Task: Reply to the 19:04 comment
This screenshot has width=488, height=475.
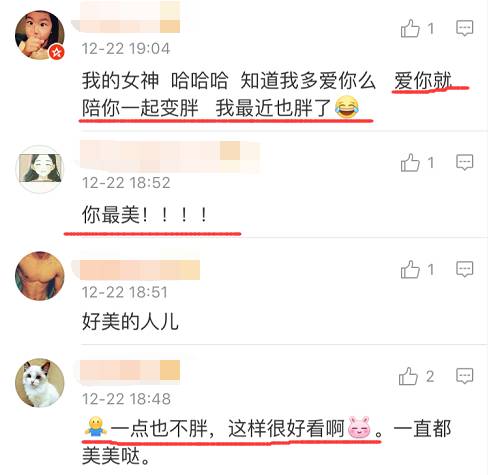Action: pos(465,28)
